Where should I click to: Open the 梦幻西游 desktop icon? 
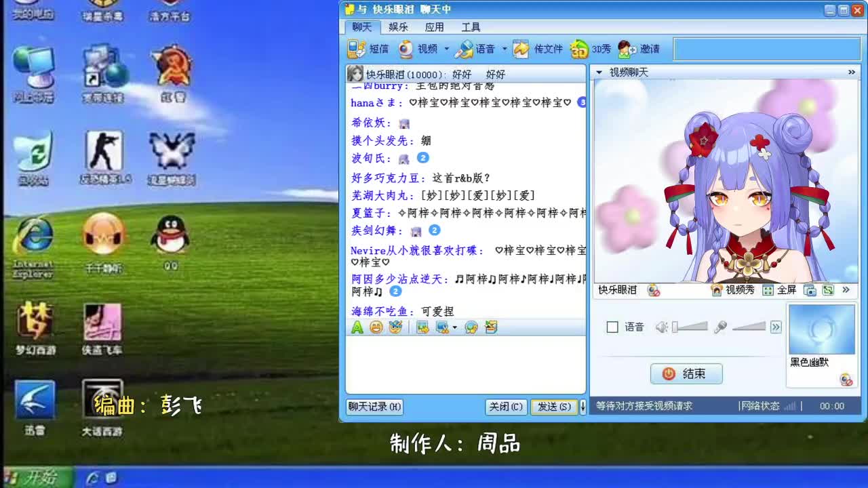pyautogui.click(x=35, y=329)
